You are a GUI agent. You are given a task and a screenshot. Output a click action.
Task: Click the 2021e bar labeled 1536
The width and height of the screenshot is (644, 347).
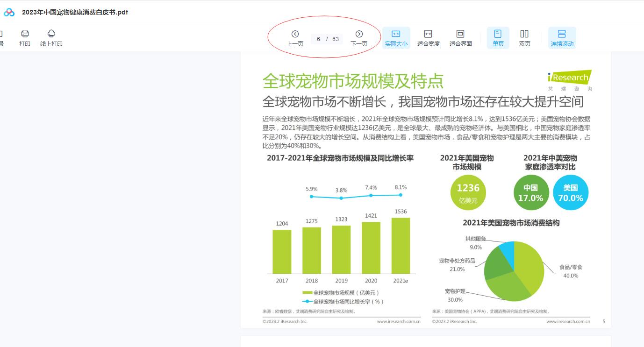[x=401, y=246]
